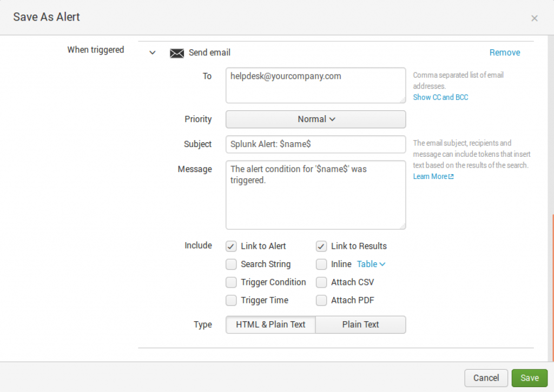Enable the Search String checkbox
This screenshot has height=392, width=554.
point(232,264)
